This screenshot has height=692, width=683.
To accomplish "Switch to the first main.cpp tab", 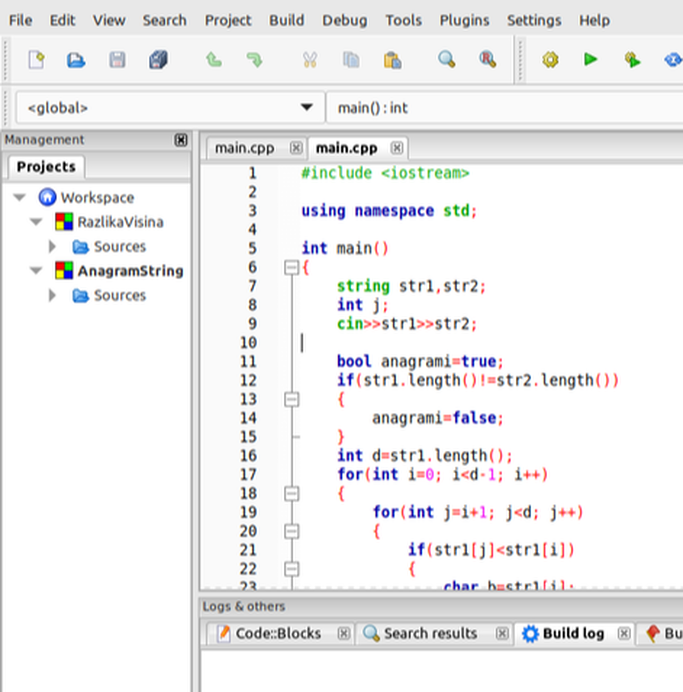I will 245,148.
